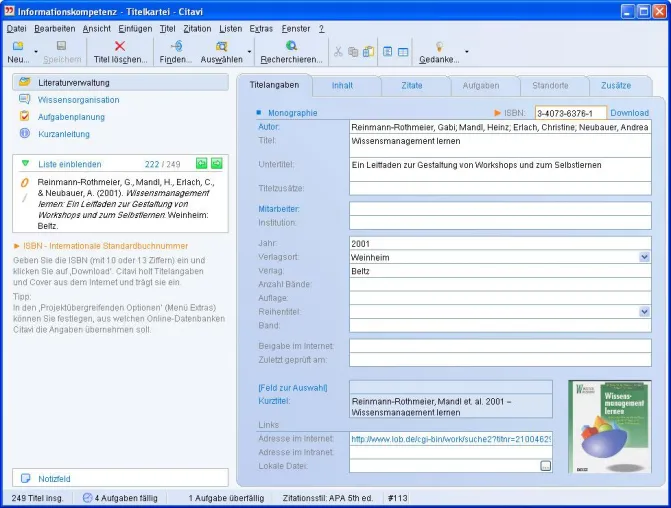Expand the Verlagsort dropdown arrow
Image resolution: width=671 pixels, height=508 pixels.
[644, 257]
